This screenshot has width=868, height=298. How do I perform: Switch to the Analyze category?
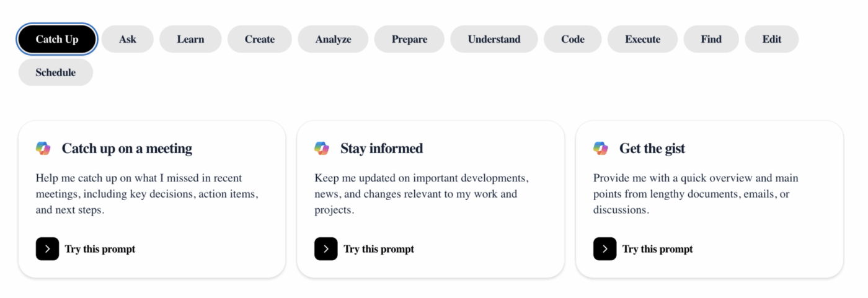333,39
